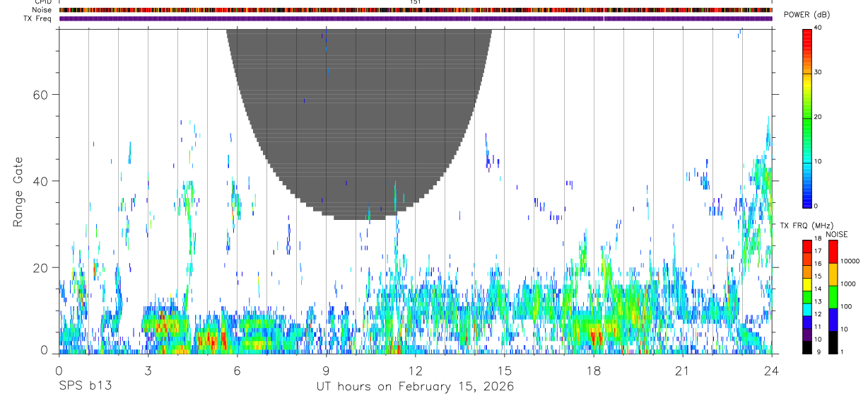
Task: Click the UT hour 3 tick on the x-axis
Action: point(148,371)
